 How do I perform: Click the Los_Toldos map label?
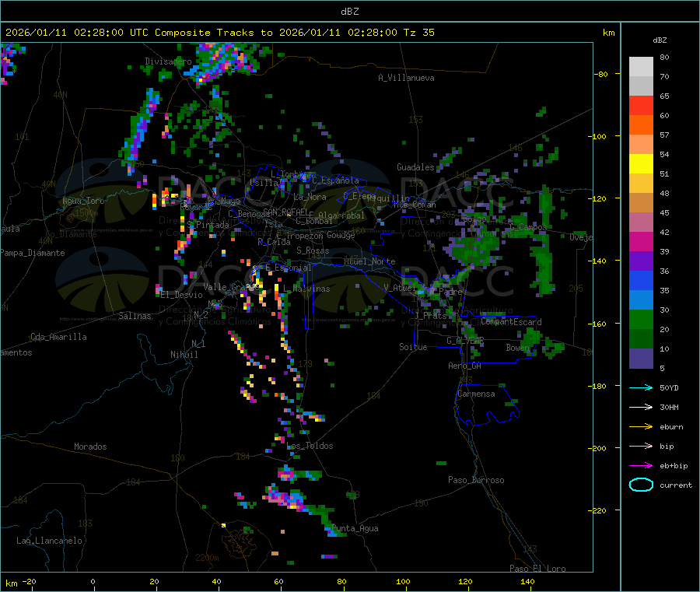pos(310,446)
